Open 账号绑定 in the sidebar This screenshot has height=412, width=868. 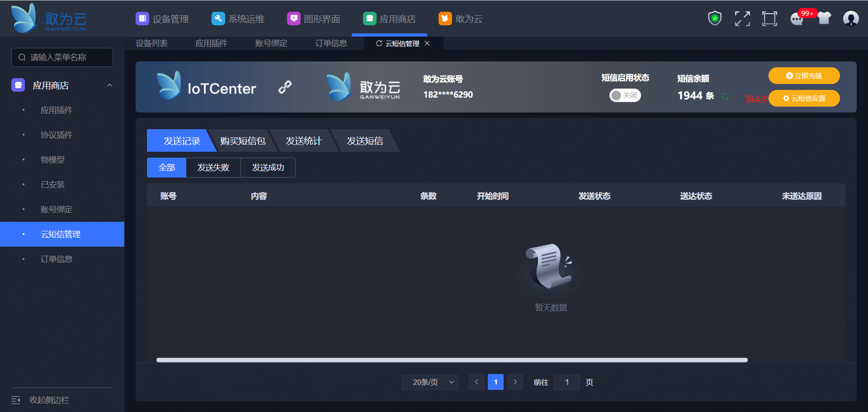[x=57, y=210]
